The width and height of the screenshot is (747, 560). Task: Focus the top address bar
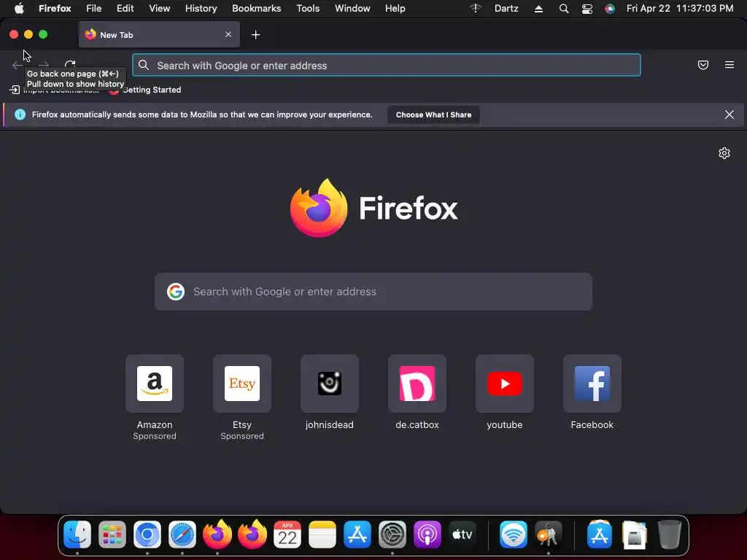[x=387, y=65]
